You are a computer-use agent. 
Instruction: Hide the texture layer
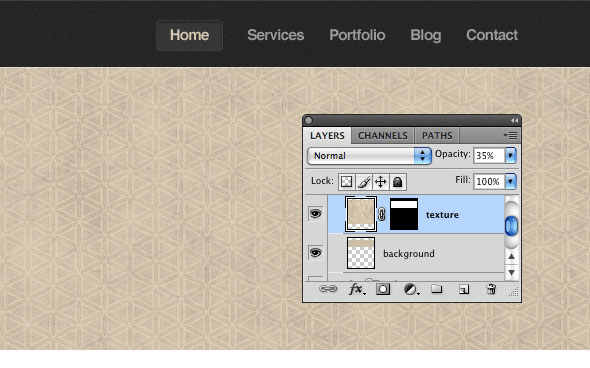tap(315, 214)
